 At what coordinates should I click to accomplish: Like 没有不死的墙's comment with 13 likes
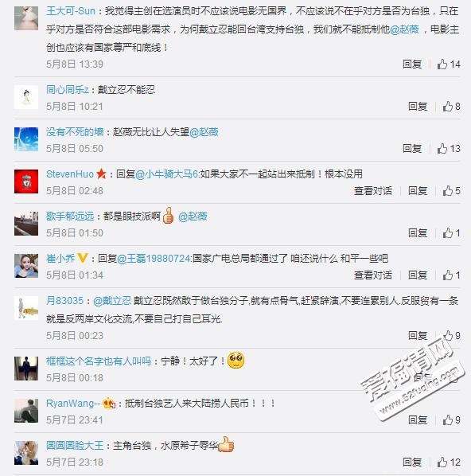pyautogui.click(x=449, y=148)
